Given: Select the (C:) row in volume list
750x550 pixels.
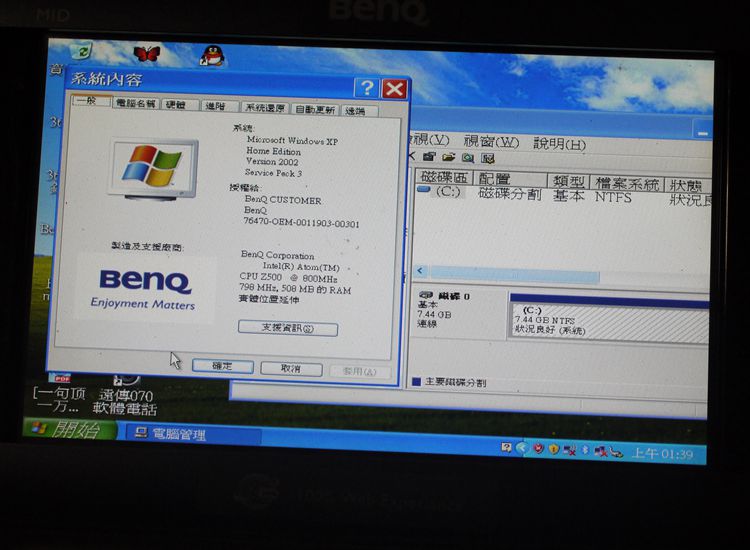Looking at the screenshot, I should [562, 196].
